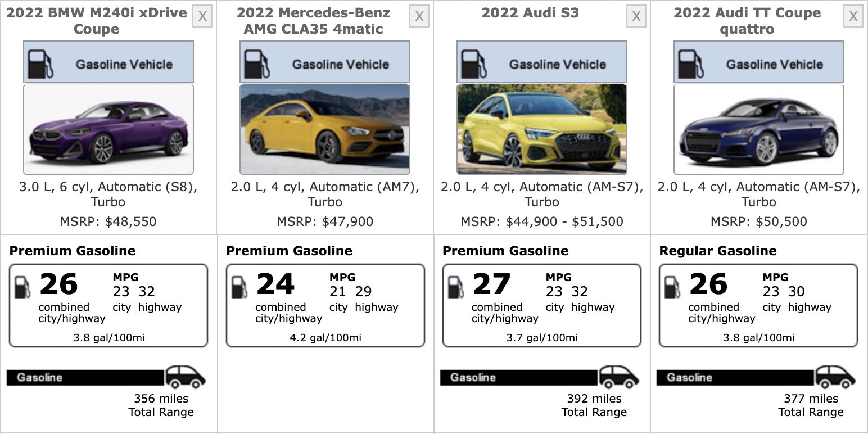Viewport: 868px width, 434px height.
Task: Click the car icon on the Audi S3 range bar
Action: click(618, 377)
